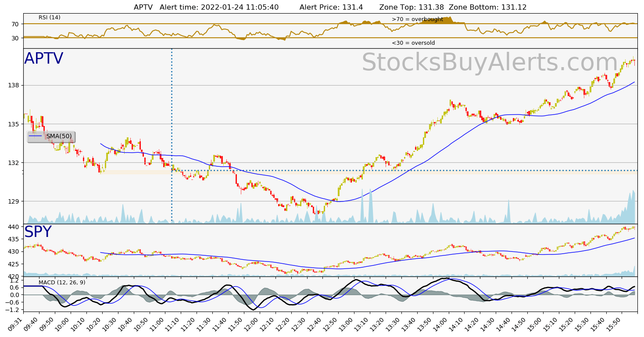644x337 pixels.
Task: Click the SPY 420 axis label
Action: [14, 276]
